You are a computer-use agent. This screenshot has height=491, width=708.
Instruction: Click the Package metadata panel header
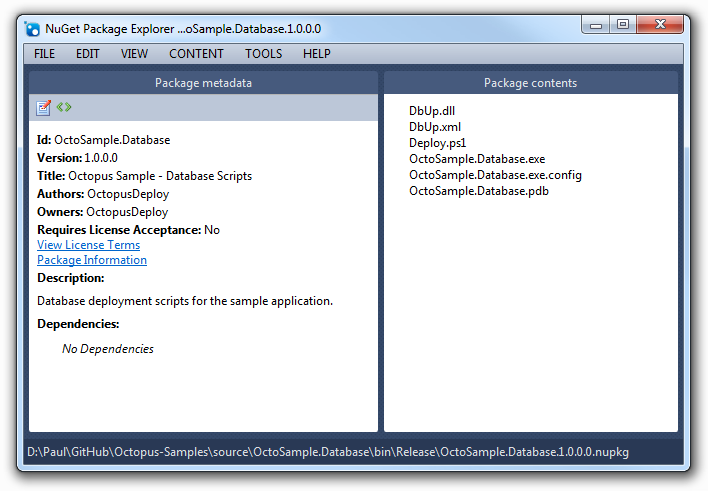point(203,83)
